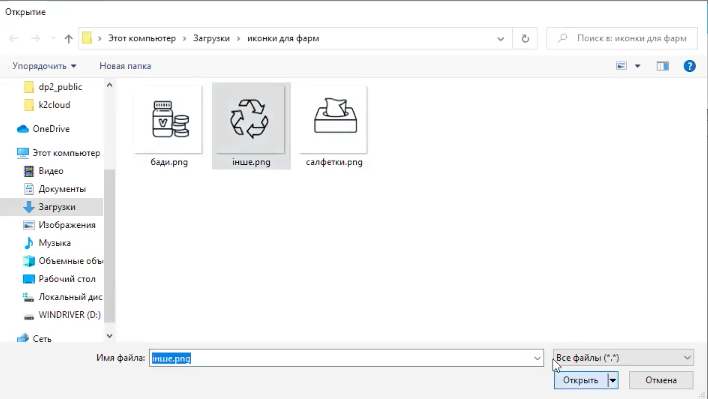Open recent locations dropdown arrow
This screenshot has height=399, width=708.
pyautogui.click(x=53, y=38)
